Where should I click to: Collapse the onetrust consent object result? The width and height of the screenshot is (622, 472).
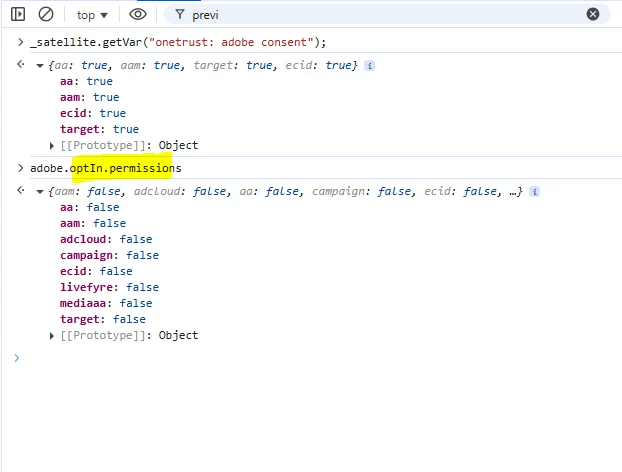click(x=40, y=66)
